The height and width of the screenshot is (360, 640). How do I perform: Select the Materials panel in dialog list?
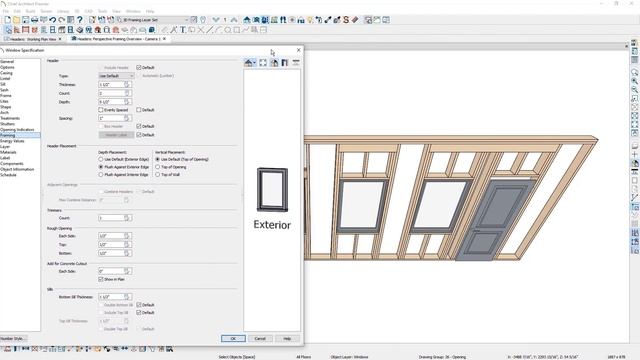point(8,152)
